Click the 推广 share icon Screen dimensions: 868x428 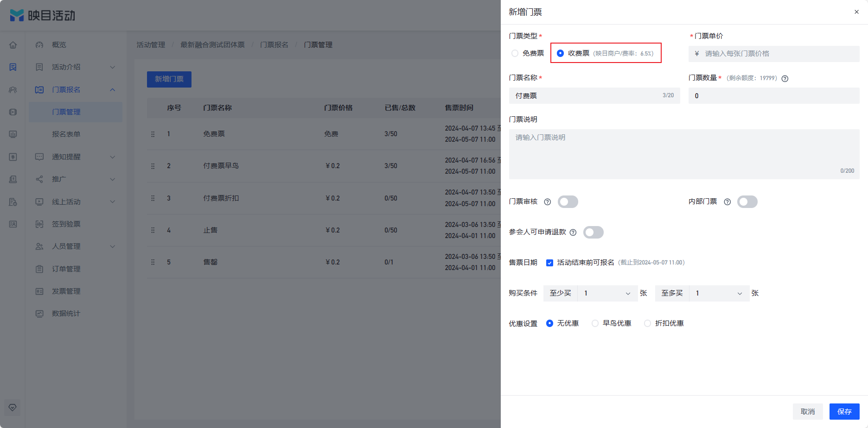pos(39,179)
